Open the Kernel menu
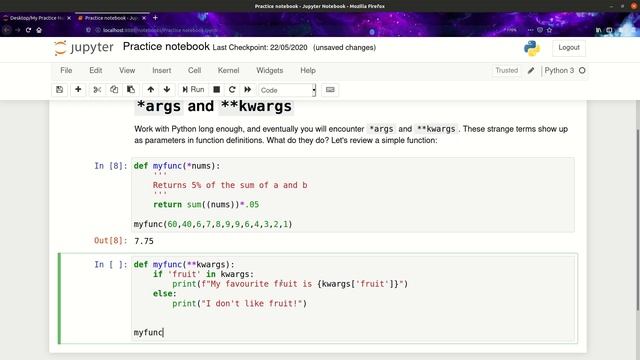This screenshot has width=640, height=360. coord(228,70)
